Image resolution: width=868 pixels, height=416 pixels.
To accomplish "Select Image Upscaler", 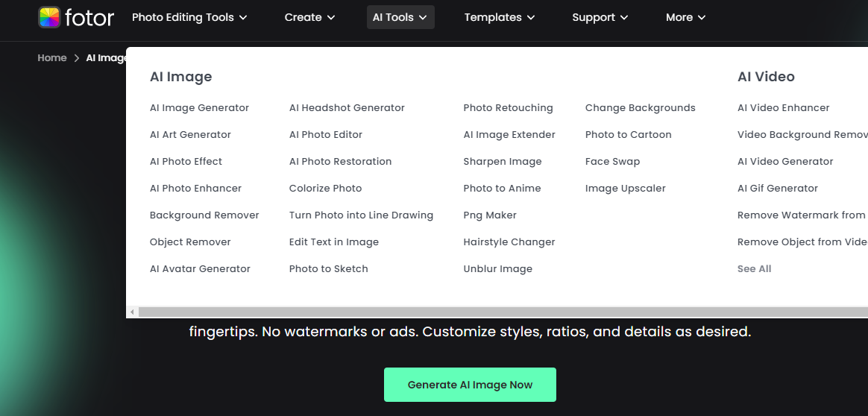I will coord(625,188).
